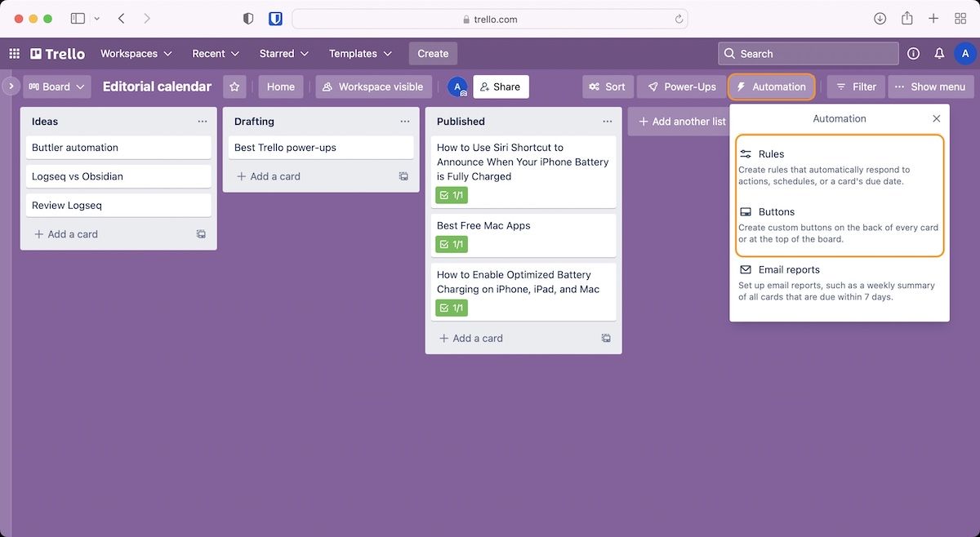
Task: Focus the Trello Search field
Action: [x=808, y=54]
